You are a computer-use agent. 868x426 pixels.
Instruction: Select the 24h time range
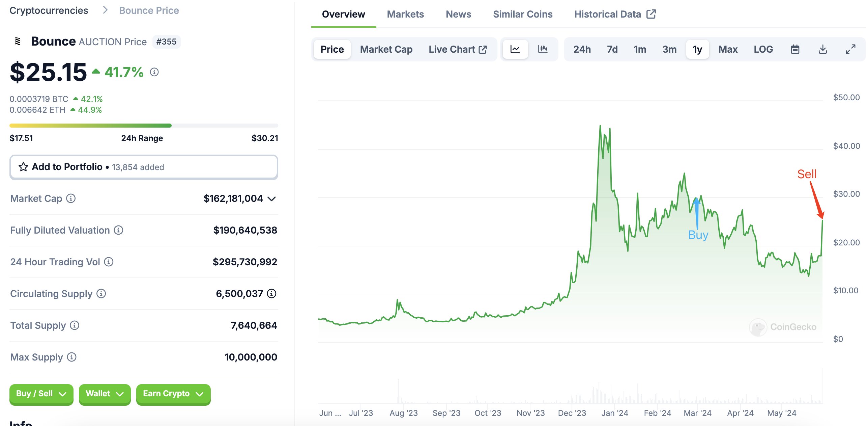pyautogui.click(x=582, y=49)
